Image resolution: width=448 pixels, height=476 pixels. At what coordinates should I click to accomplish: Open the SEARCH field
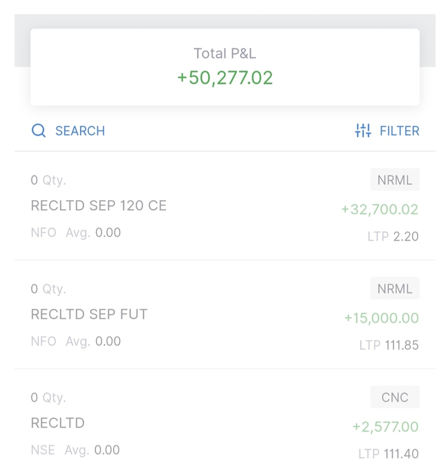click(80, 131)
